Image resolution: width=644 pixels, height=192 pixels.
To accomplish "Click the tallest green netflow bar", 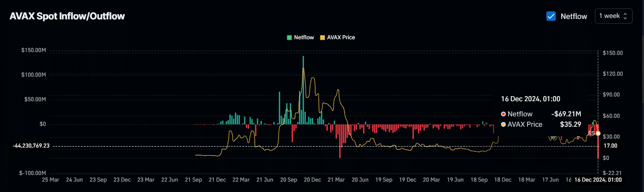I will pos(303,90).
